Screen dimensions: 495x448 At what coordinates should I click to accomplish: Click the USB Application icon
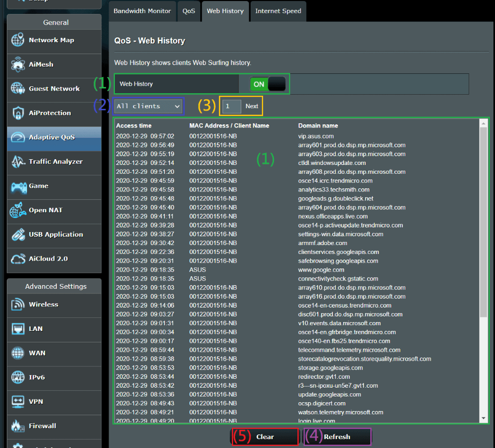tap(18, 235)
